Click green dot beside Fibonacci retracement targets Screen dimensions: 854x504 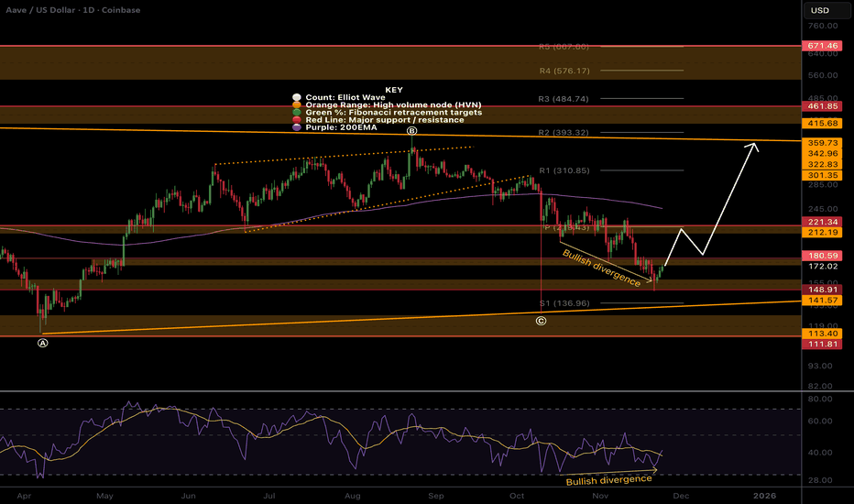point(295,112)
